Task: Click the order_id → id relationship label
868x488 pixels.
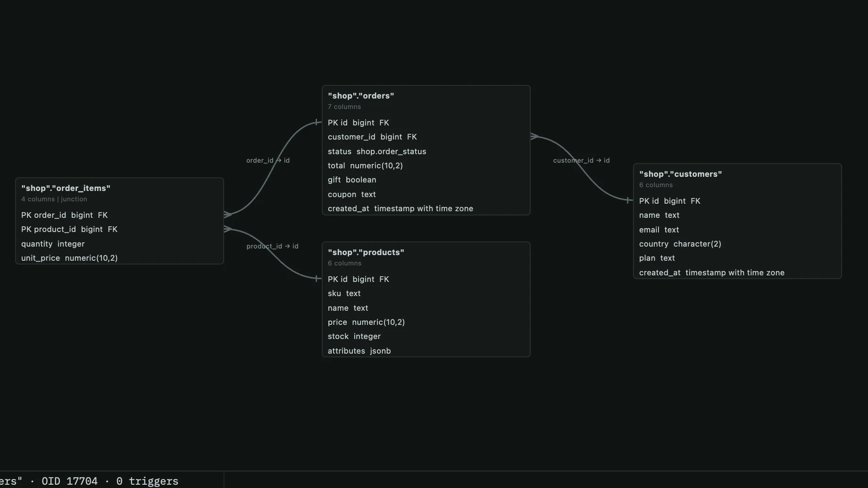Action: click(x=268, y=160)
